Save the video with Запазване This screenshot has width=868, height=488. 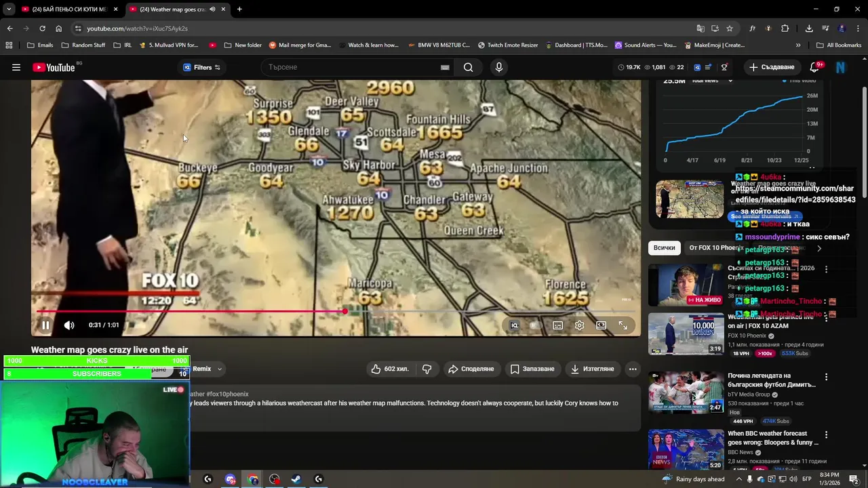pos(532,369)
